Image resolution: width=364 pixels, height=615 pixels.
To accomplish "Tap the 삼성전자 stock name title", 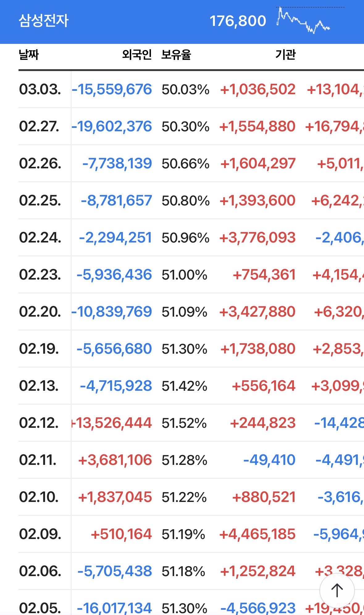I will coord(44,21).
